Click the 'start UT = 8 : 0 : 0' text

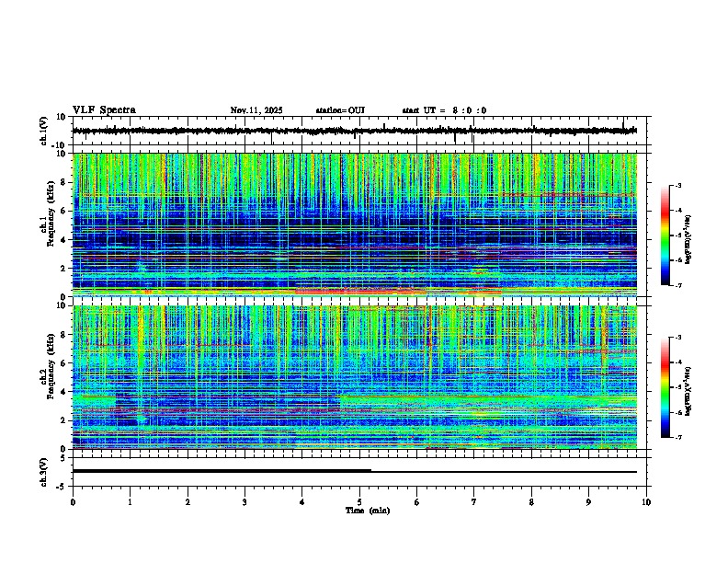pos(444,110)
